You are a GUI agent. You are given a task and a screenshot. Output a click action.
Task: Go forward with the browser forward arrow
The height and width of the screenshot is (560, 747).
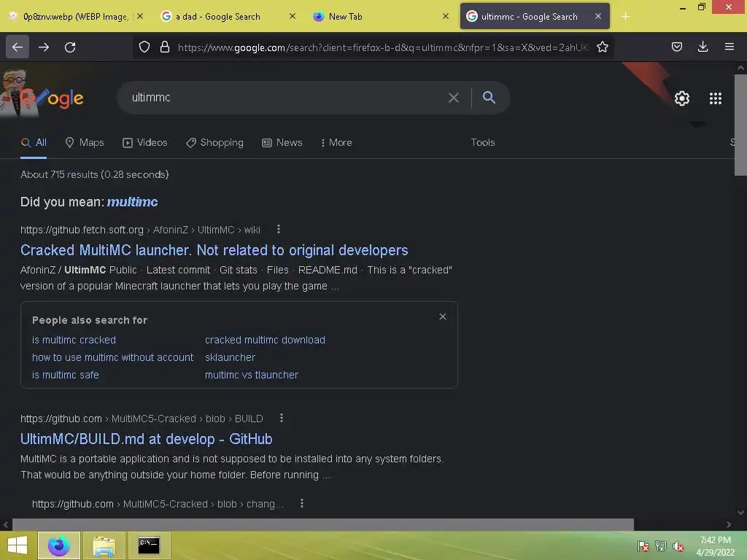click(44, 47)
